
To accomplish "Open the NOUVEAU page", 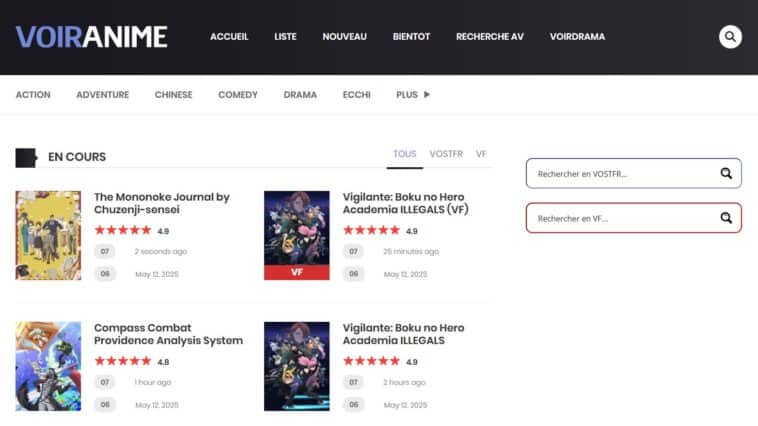I will coord(345,37).
